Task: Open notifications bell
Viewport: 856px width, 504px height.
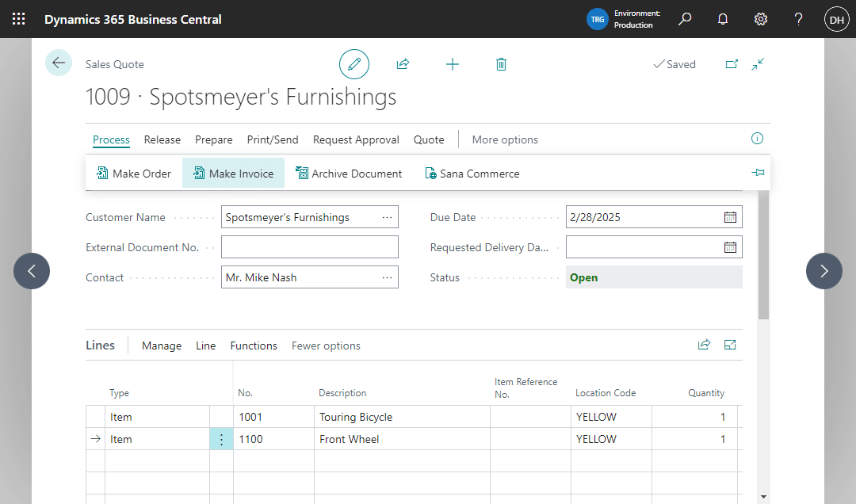Action: point(723,19)
